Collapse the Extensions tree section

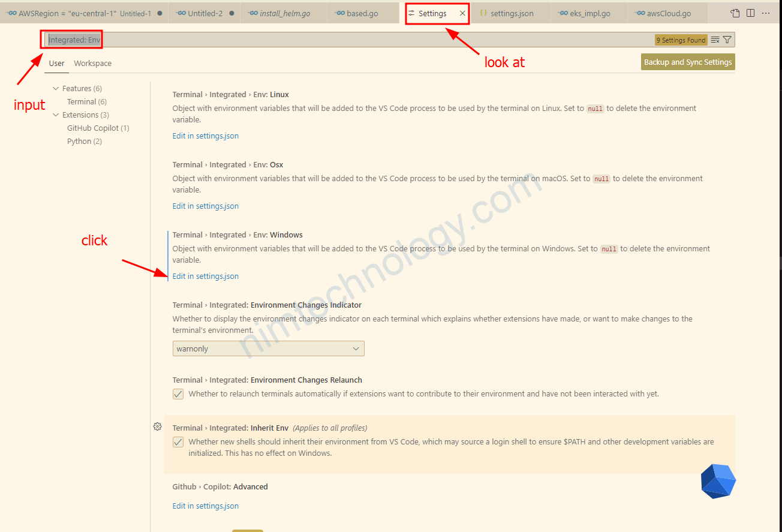tap(56, 115)
